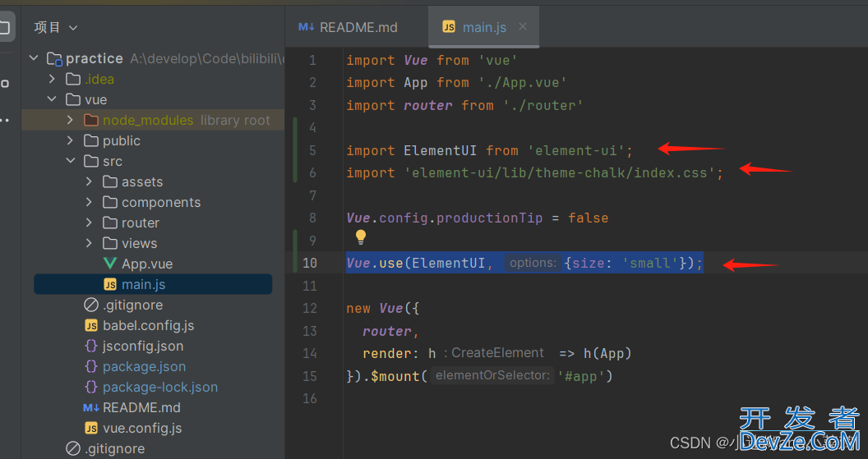Expand the node_modules folder

click(70, 120)
